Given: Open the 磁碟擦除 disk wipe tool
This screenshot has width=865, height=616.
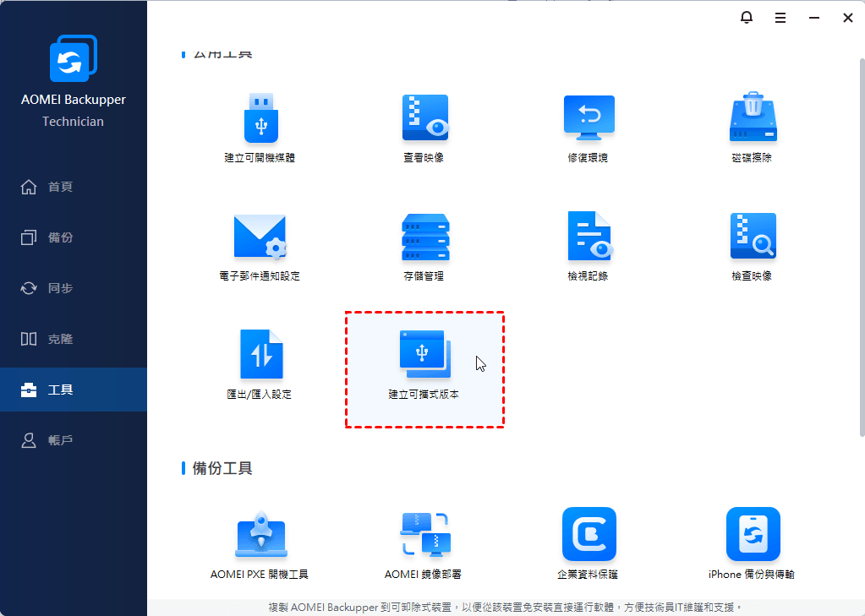Looking at the screenshot, I should (x=753, y=128).
